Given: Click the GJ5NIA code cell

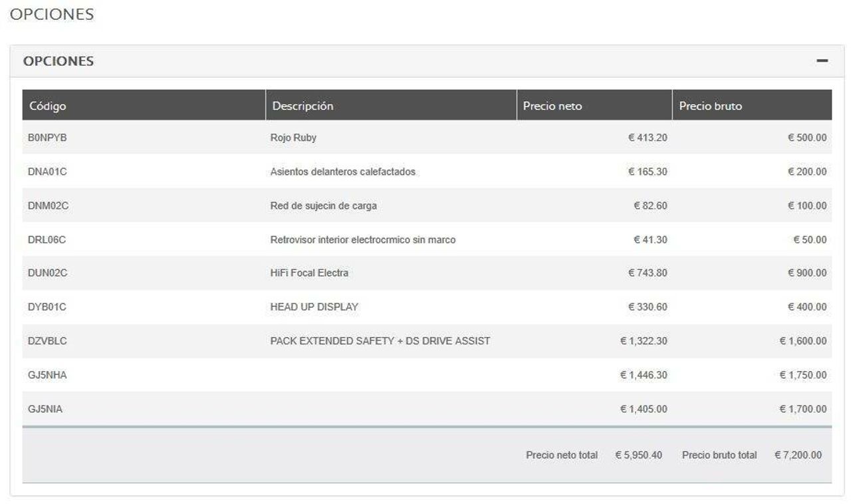Looking at the screenshot, I should pyautogui.click(x=45, y=409).
